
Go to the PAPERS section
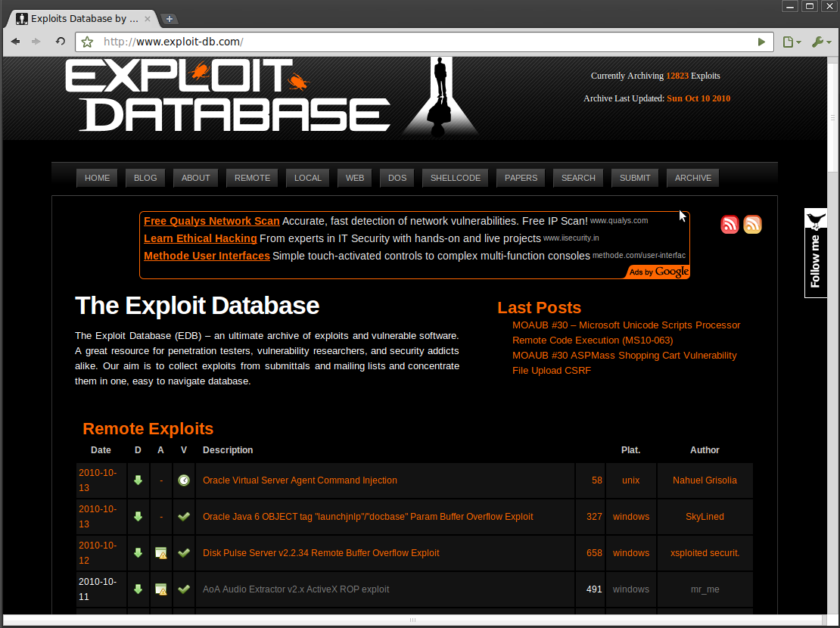(521, 178)
